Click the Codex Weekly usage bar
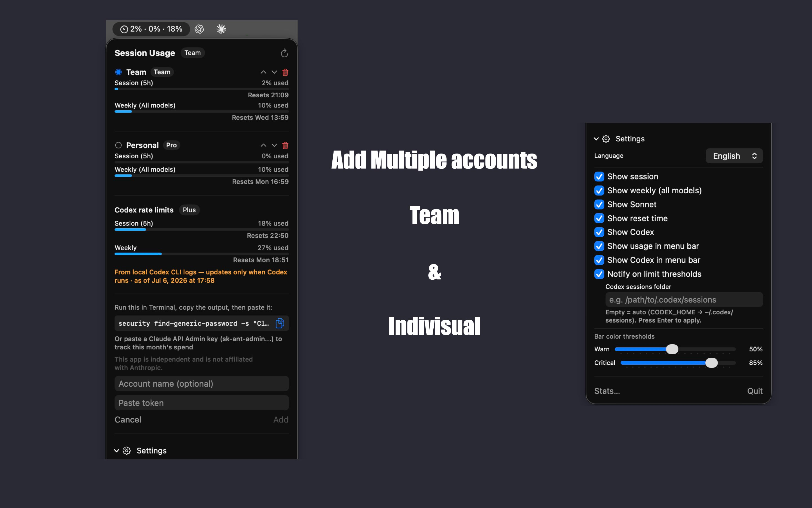The image size is (812, 508). (202, 254)
